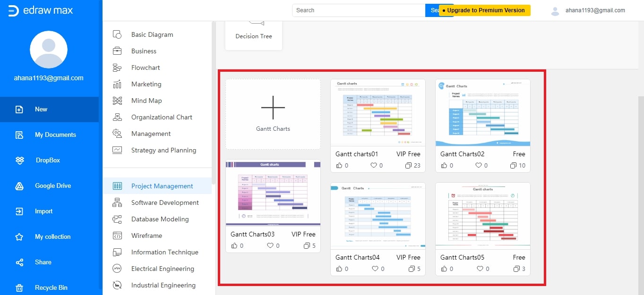This screenshot has height=295, width=644.
Task: Click the Information Technique icon
Action: pyautogui.click(x=117, y=252)
